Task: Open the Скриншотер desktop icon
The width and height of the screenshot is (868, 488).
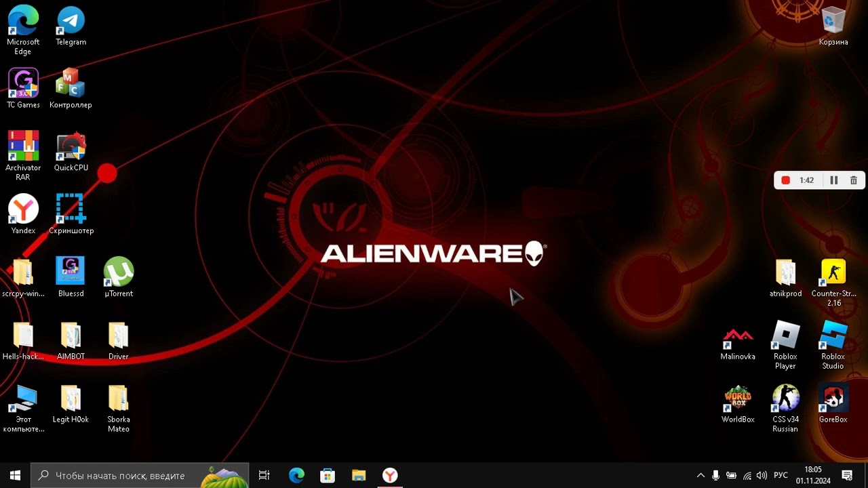Action: 71,215
